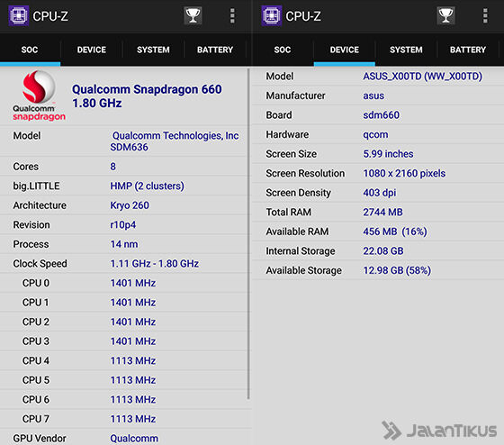This screenshot has width=504, height=445.
Task: Tap 'HMP (2 clusters)' value
Action: (148, 186)
